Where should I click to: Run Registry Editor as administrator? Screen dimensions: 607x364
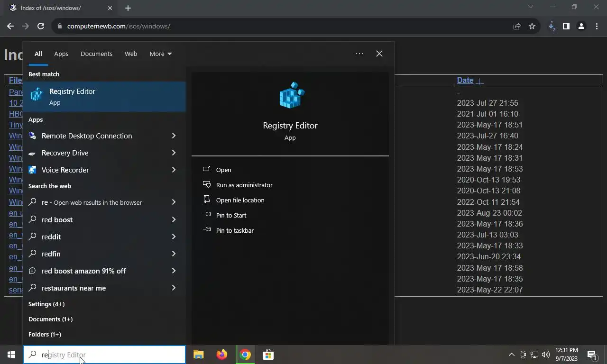pos(244,185)
